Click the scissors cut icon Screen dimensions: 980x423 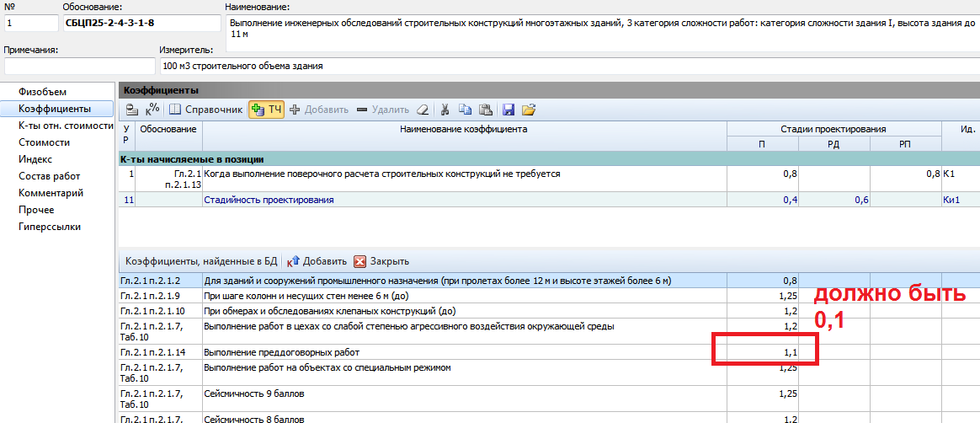click(x=445, y=110)
